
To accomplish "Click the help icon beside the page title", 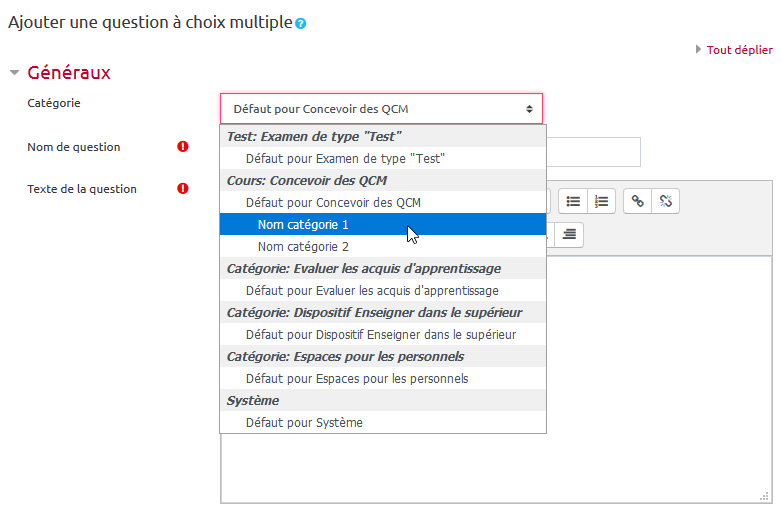I will coord(301,23).
